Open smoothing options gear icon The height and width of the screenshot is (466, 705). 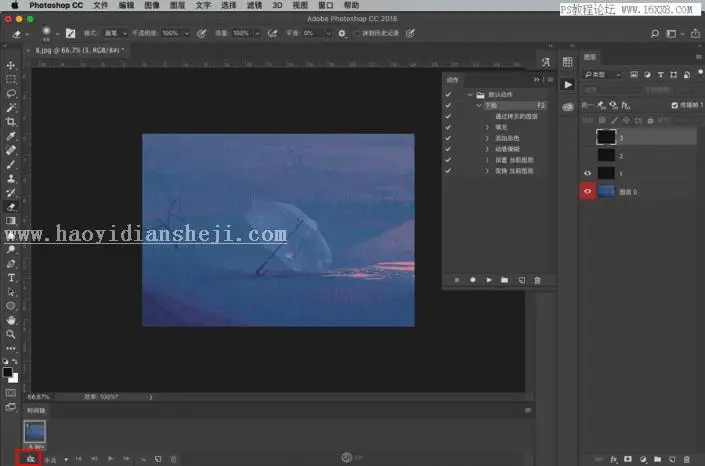click(342, 33)
